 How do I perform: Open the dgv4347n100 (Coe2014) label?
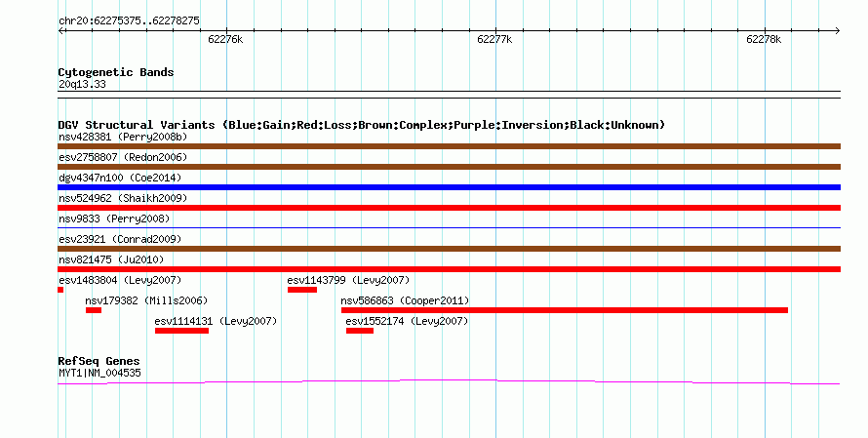click(x=120, y=178)
